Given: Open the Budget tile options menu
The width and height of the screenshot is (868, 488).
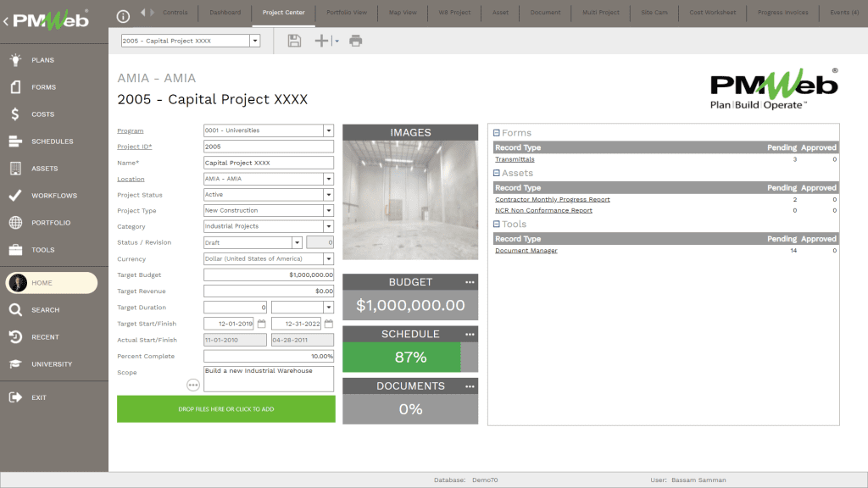Looking at the screenshot, I should pos(470,282).
